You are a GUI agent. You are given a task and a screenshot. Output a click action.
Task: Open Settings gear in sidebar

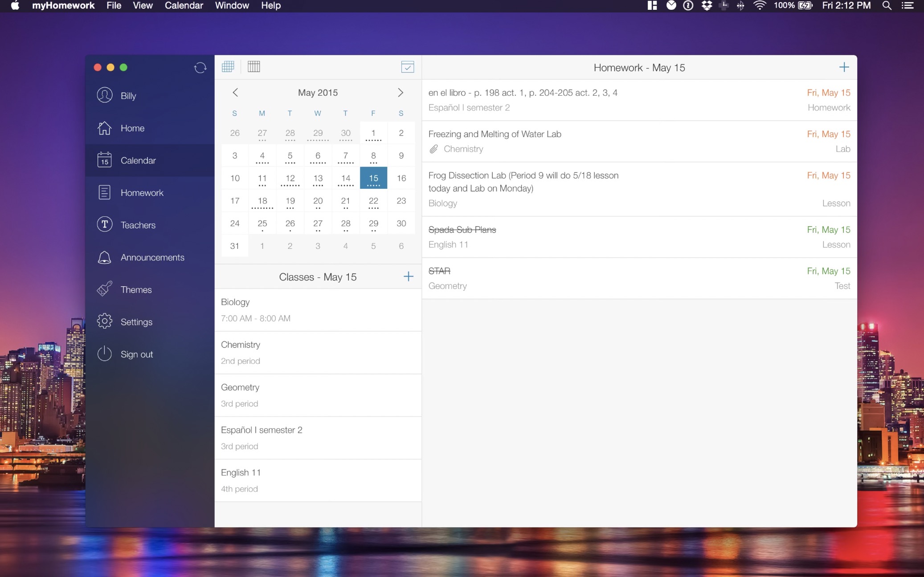[136, 322]
